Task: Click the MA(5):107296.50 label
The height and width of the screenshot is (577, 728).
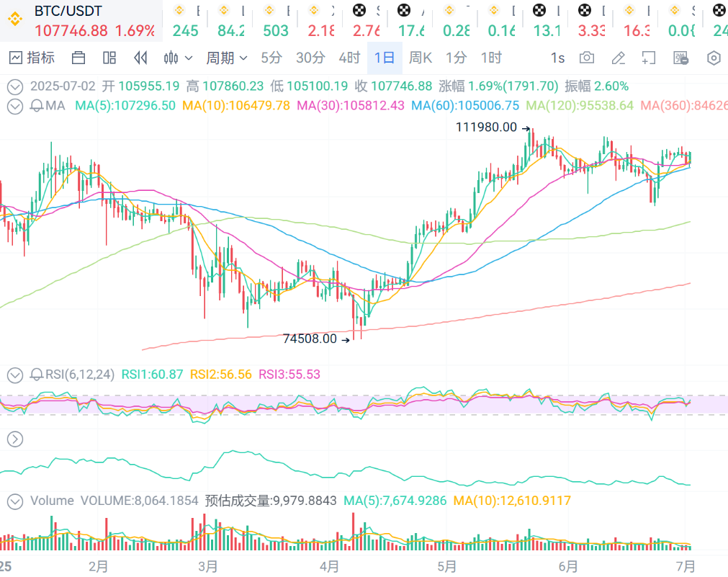Action: 125,106
